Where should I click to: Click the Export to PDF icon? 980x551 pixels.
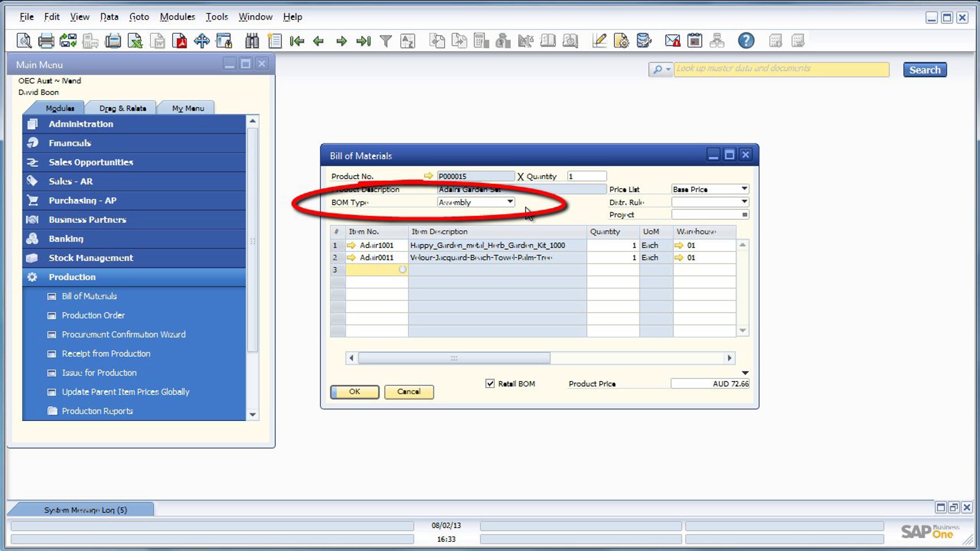tap(180, 41)
